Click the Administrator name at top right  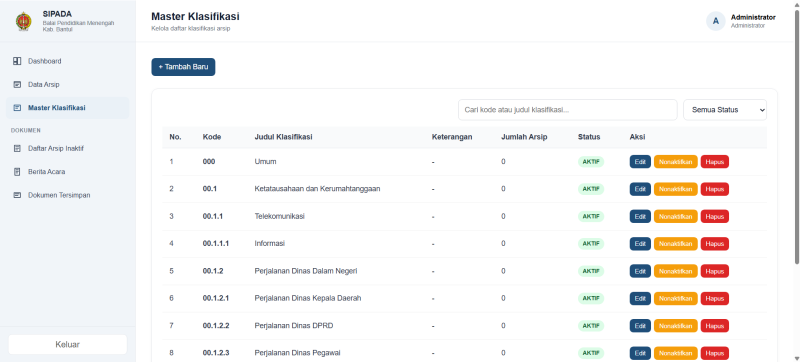coord(753,17)
